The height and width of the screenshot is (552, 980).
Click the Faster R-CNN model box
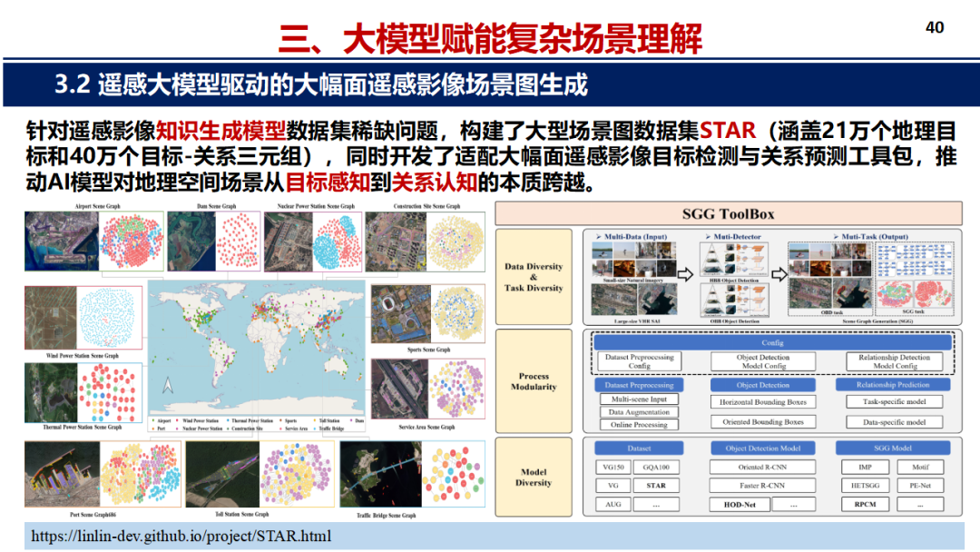point(762,485)
